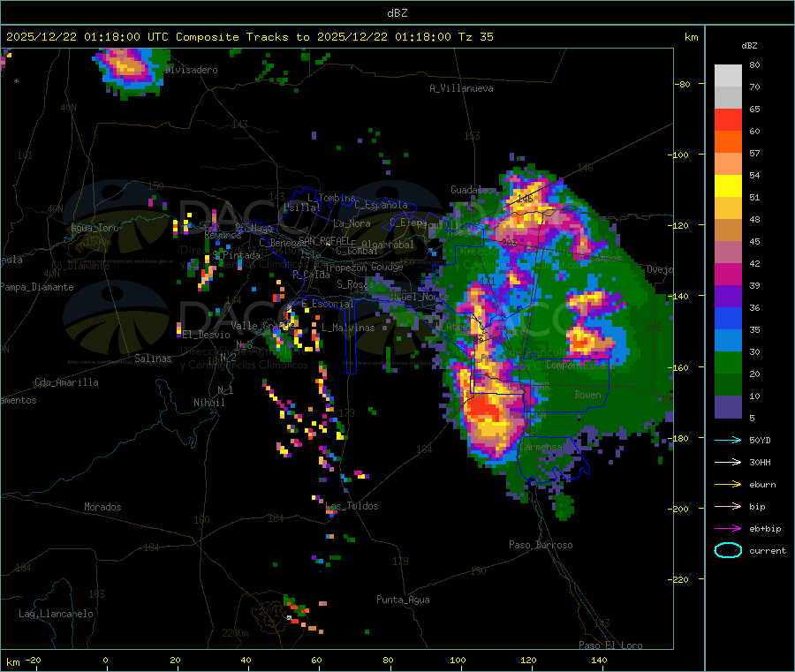
Task: Click the '-160' tick on vertical axis
Action: pos(678,367)
